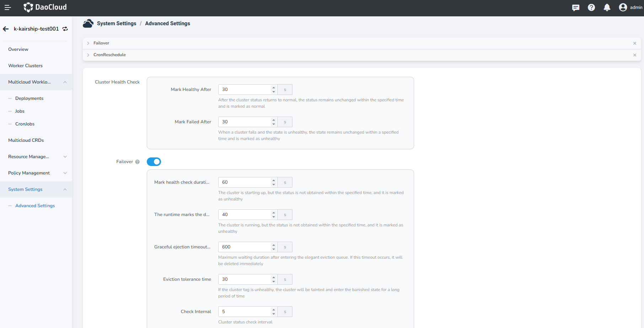Navigate to System Settings breadcrumb link
This screenshot has width=644, height=328.
coord(117,23)
